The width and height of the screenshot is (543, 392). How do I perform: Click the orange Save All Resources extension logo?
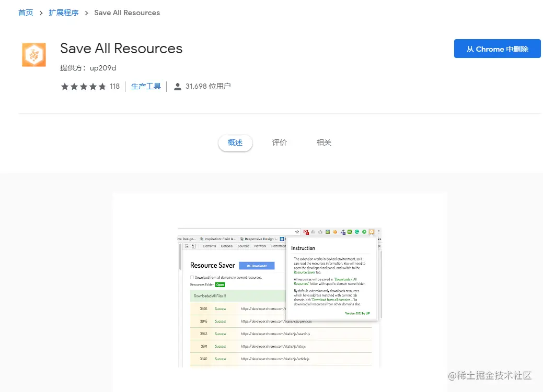click(x=34, y=55)
